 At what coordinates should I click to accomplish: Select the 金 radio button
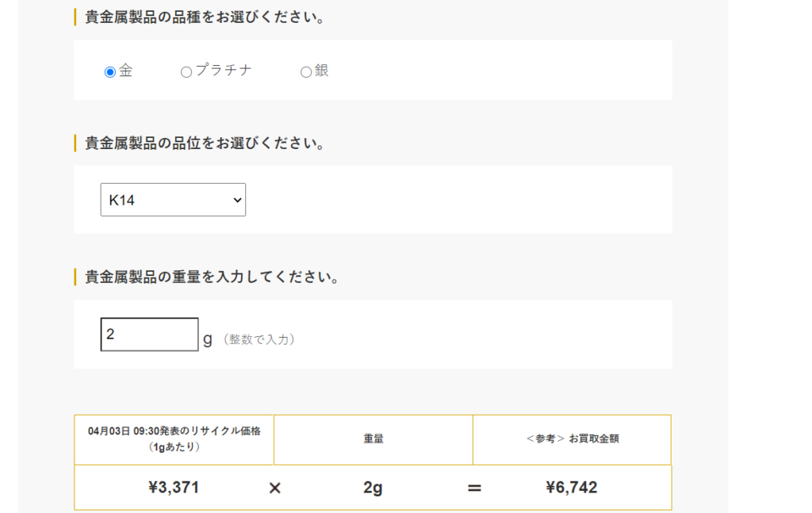coord(110,72)
